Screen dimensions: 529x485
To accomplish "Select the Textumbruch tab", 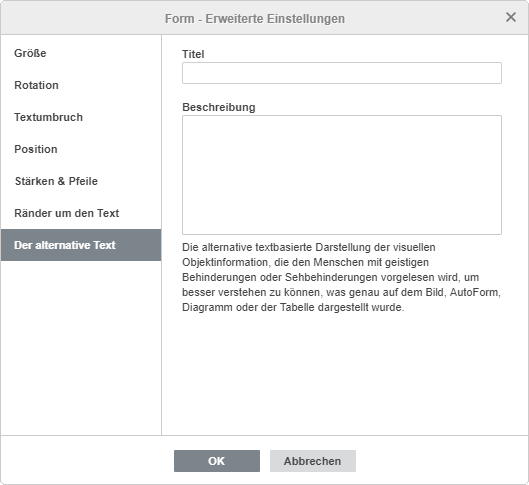I will (81, 117).
